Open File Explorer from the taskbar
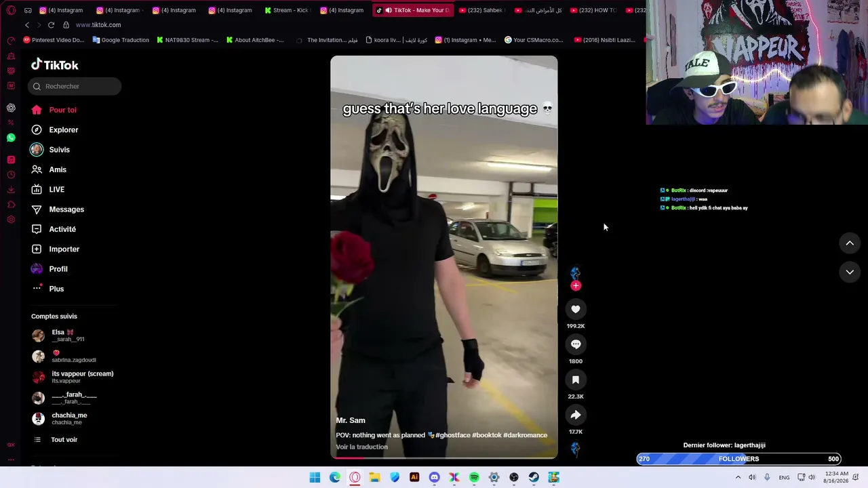Image resolution: width=868 pixels, height=488 pixels. 374,478
